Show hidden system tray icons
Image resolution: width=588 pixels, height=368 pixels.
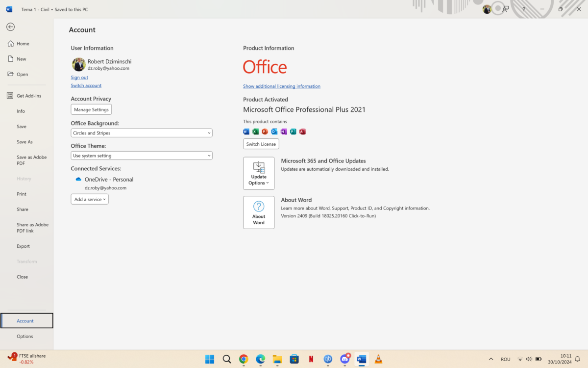click(x=491, y=359)
